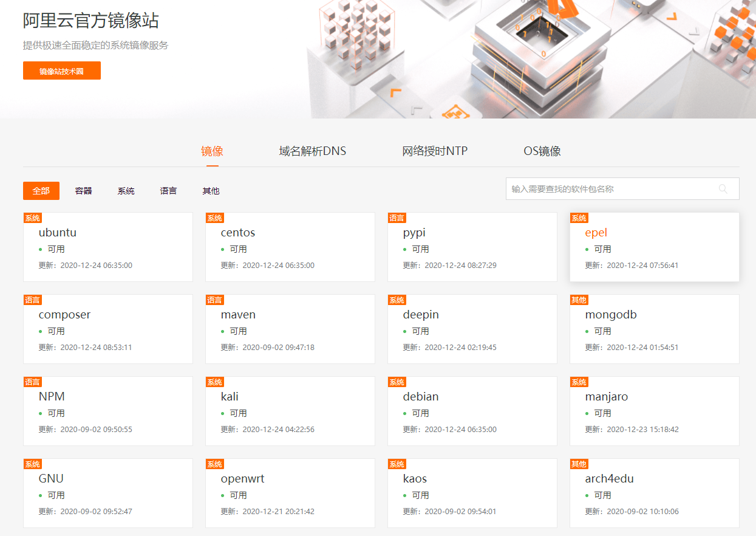The image size is (756, 536).
Task: Click update time 2020-12-24 08:53:11
Action: (x=97, y=348)
